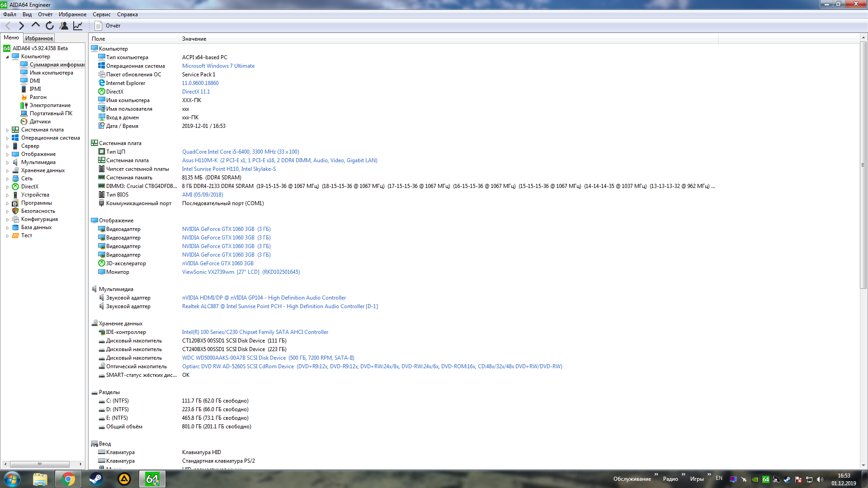Viewport: 868px width, 488px height.
Task: Expand the Хранение данных tree node
Action: coord(7,171)
